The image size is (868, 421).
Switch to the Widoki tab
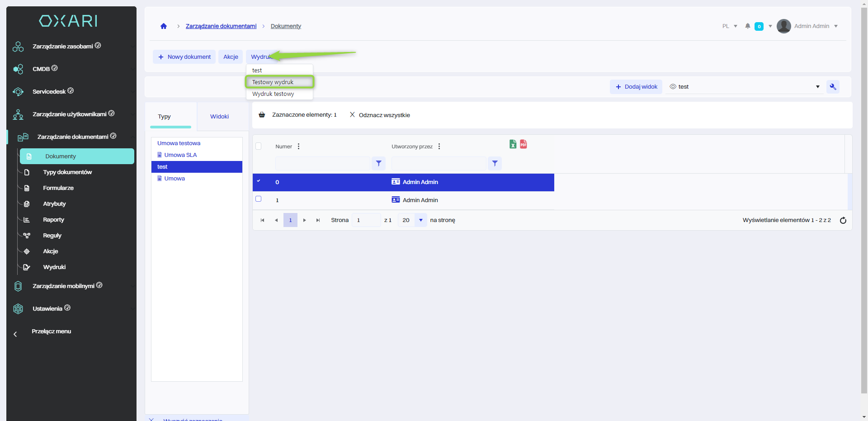click(x=219, y=117)
